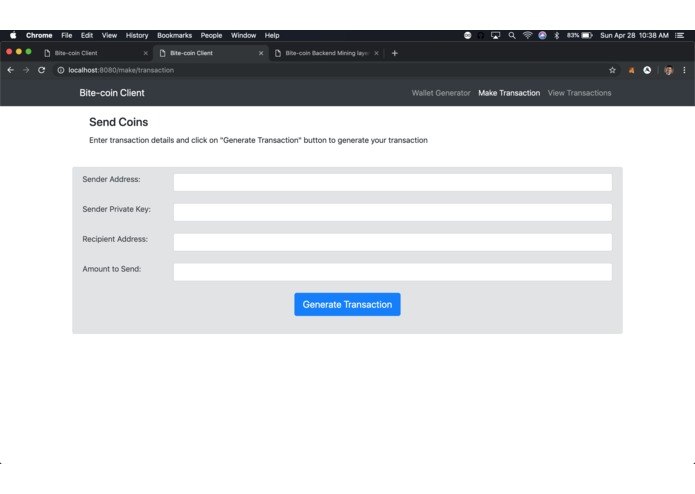
Task: Open the Make Transaction page
Action: click(509, 93)
